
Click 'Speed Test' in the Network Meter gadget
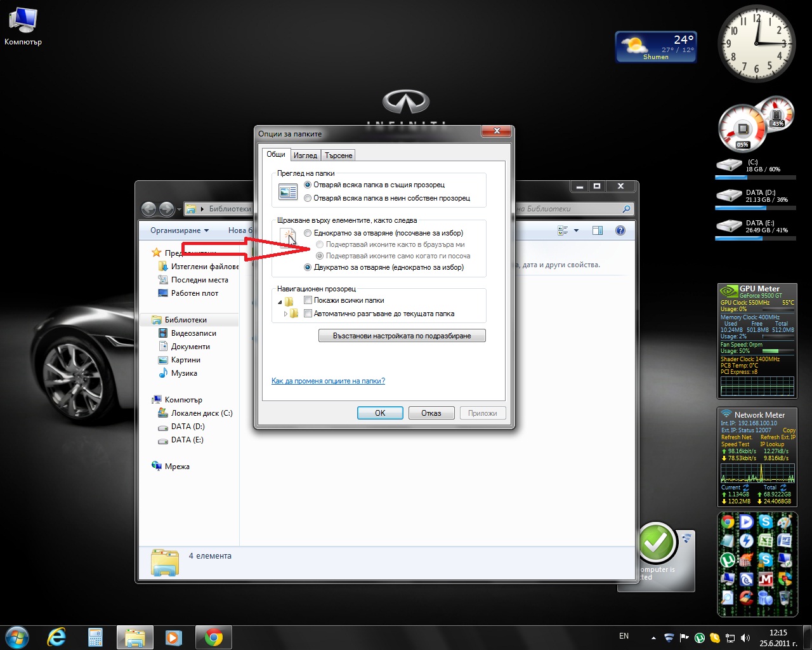click(x=735, y=444)
